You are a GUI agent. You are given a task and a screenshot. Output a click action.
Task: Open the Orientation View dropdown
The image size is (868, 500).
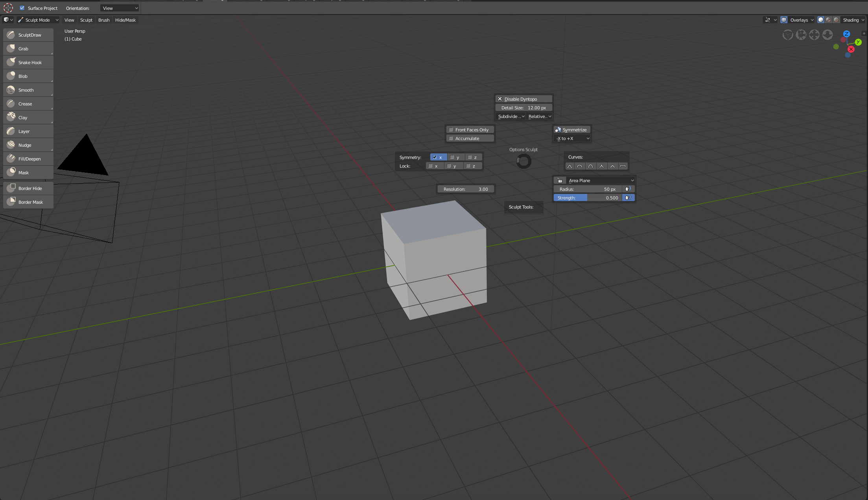coord(120,8)
